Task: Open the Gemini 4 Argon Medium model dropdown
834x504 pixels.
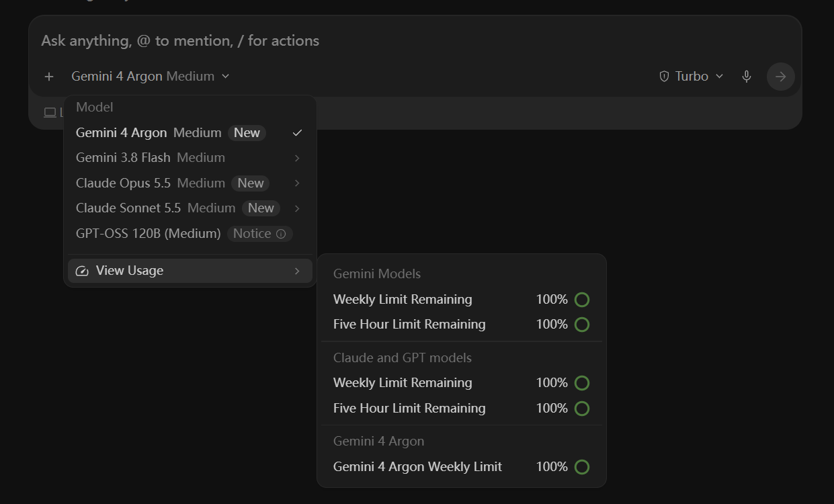Action: [151, 77]
